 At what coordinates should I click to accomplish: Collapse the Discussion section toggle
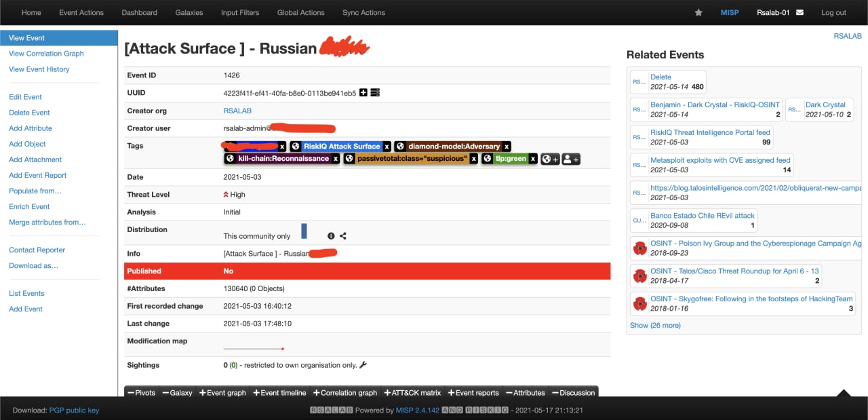click(x=574, y=392)
